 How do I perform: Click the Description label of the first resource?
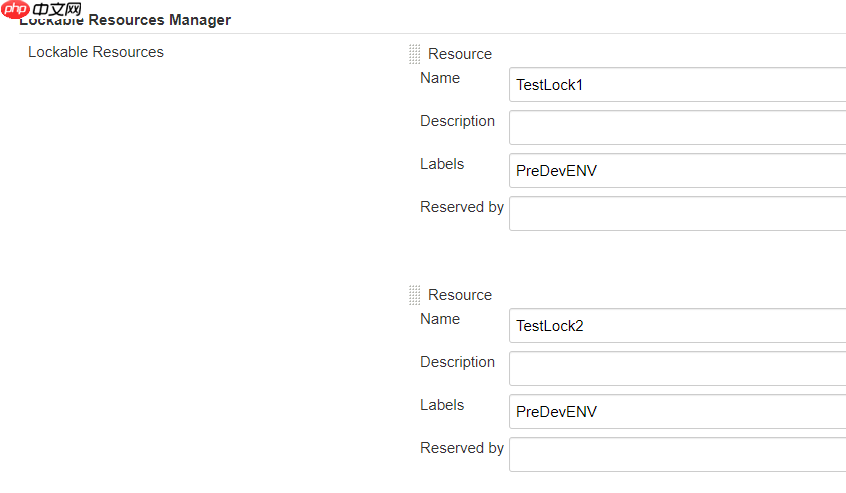[457, 121]
